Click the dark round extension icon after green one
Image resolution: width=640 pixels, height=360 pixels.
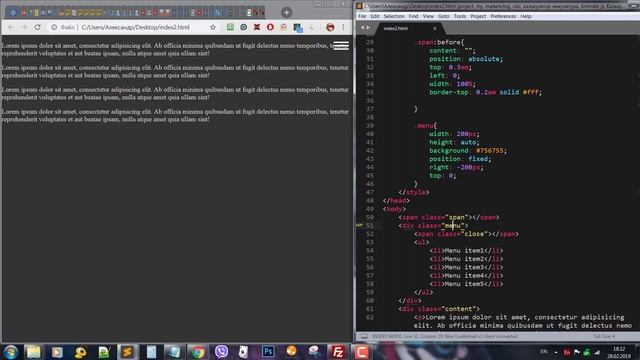tap(244, 27)
